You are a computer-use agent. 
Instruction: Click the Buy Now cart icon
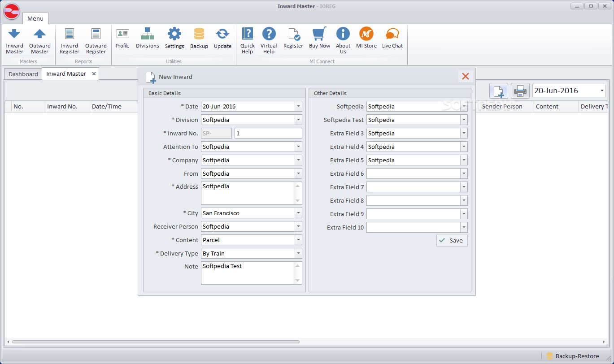point(319,35)
